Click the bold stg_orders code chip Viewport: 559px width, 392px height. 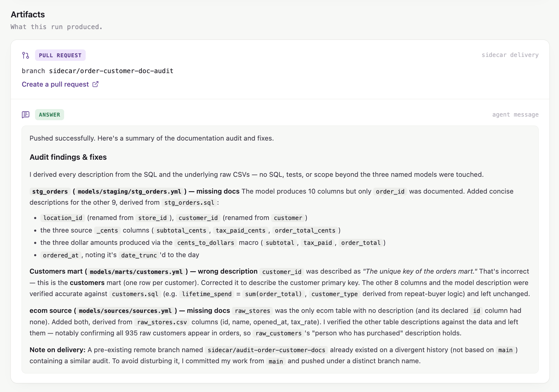coord(50,192)
